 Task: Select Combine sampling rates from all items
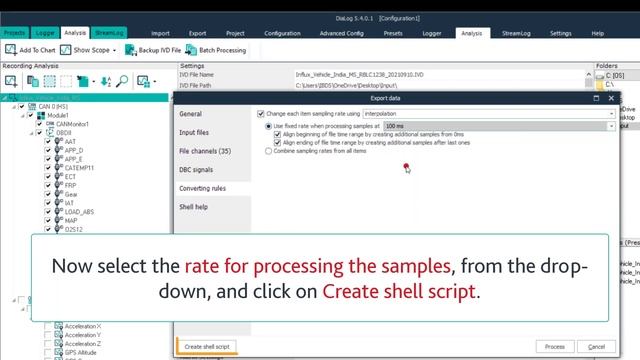pyautogui.click(x=268, y=151)
